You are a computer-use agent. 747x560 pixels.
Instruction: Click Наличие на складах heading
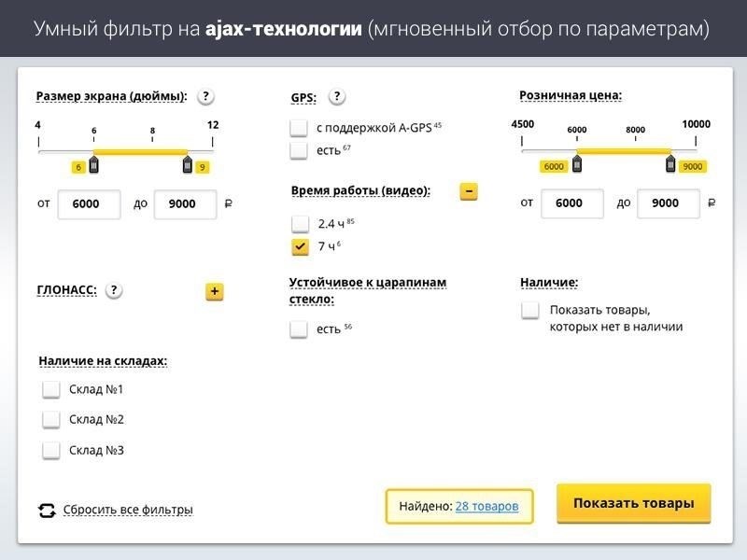103,361
